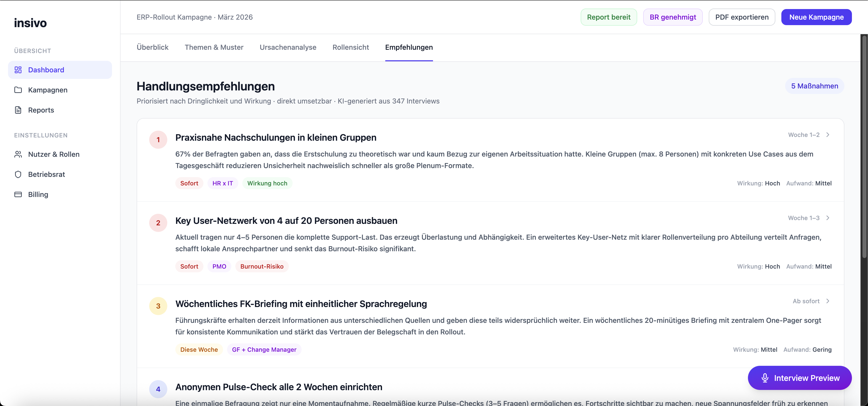Expand the Ab sofort chevron arrow
This screenshot has width=868, height=406.
coord(828,301)
